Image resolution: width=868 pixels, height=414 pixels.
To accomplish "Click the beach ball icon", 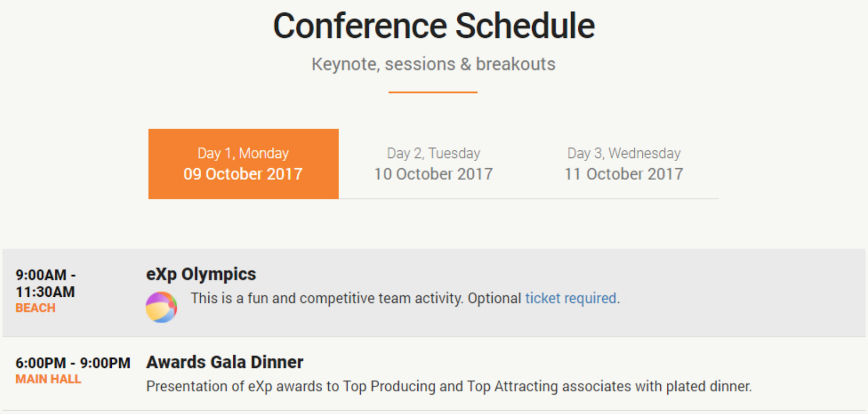I will click(161, 307).
